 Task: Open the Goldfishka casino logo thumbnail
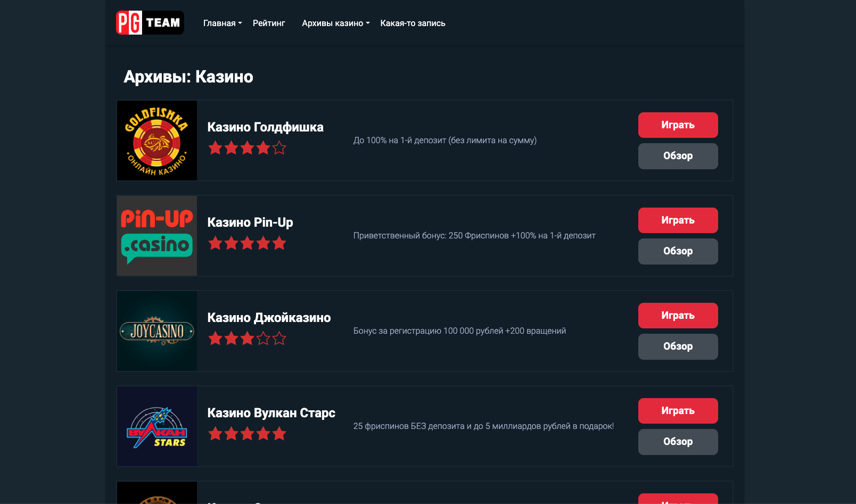(157, 141)
